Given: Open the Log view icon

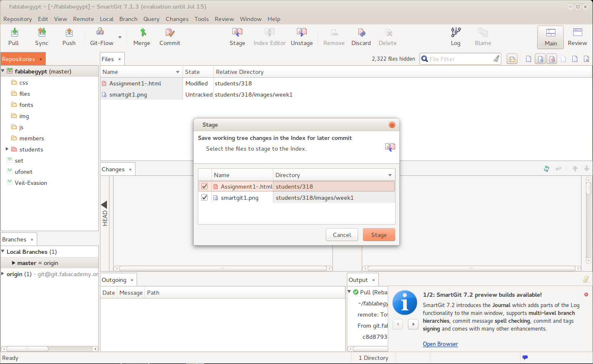Looking at the screenshot, I should pyautogui.click(x=456, y=32).
